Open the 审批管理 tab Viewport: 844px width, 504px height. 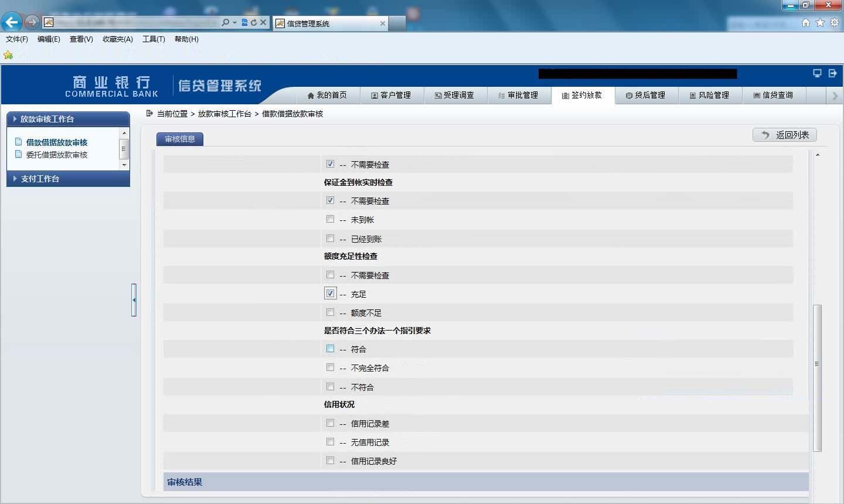tap(518, 95)
